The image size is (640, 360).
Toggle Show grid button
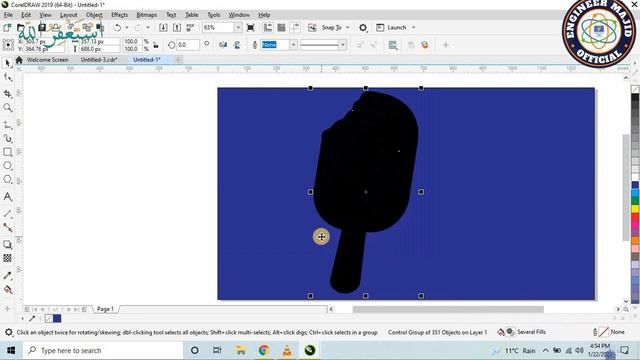[x=281, y=27]
